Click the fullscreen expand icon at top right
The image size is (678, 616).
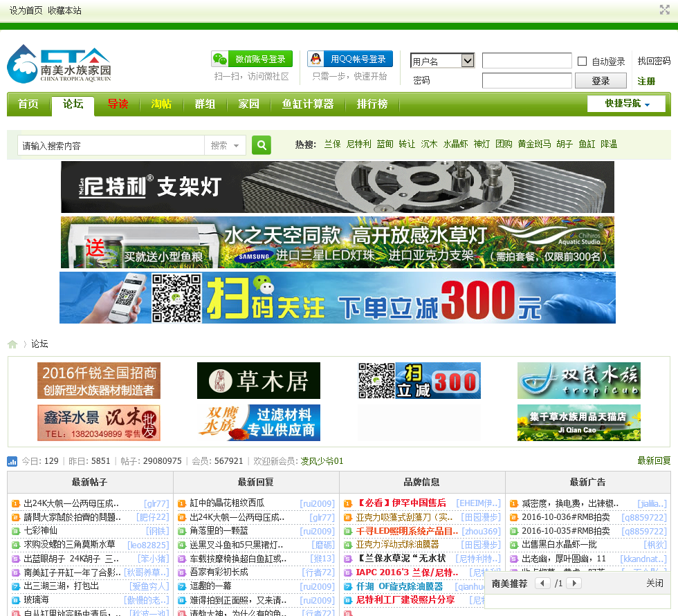pos(664,10)
